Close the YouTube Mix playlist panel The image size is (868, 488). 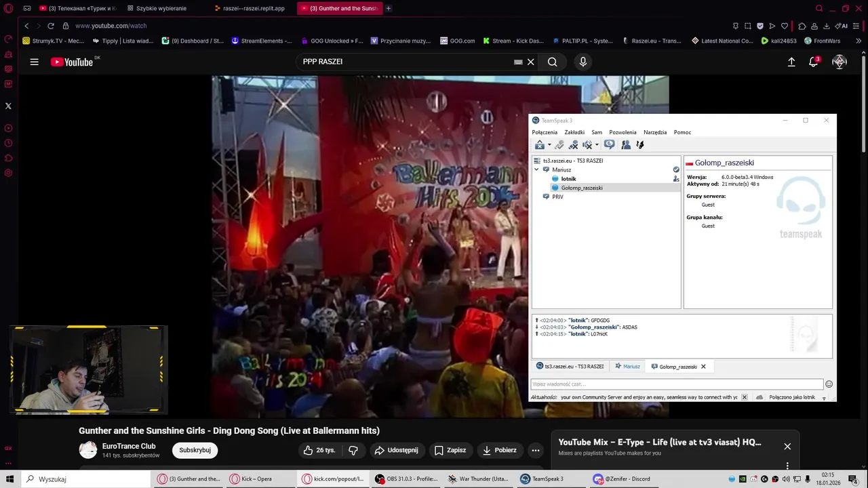click(x=787, y=447)
